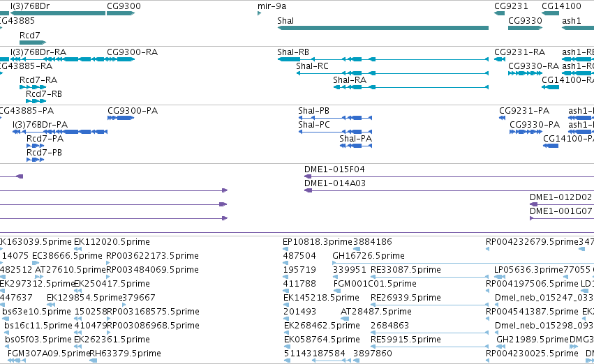Select EST label EK262361.5prime
Screen dimensions: 594x364
click(x=112, y=340)
